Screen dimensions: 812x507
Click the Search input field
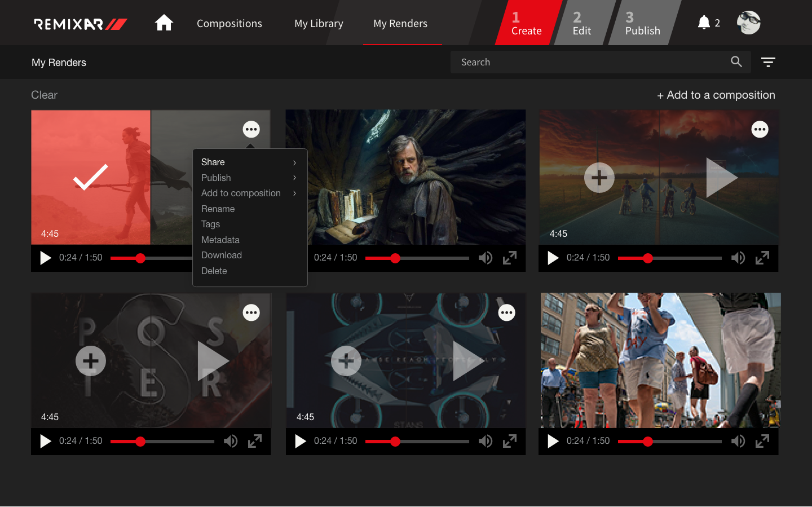[x=601, y=62]
